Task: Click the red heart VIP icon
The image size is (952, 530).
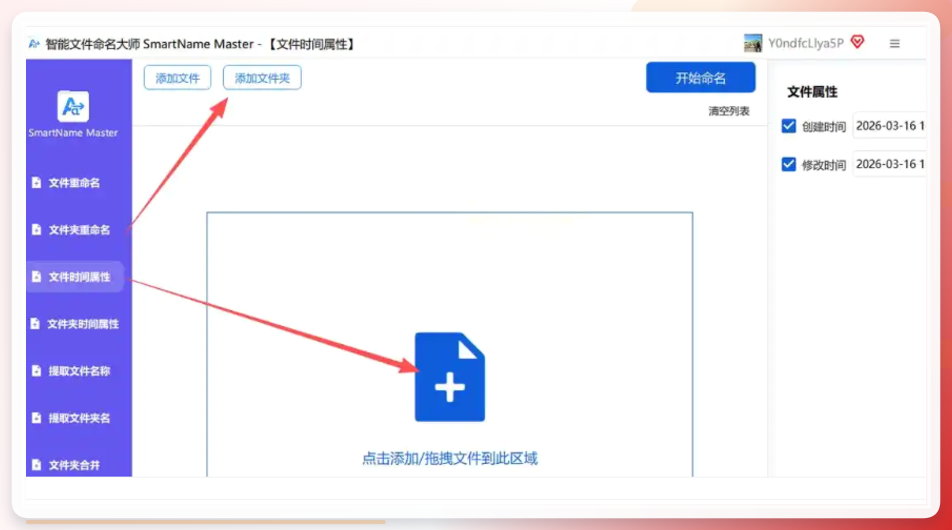Action: tap(857, 42)
